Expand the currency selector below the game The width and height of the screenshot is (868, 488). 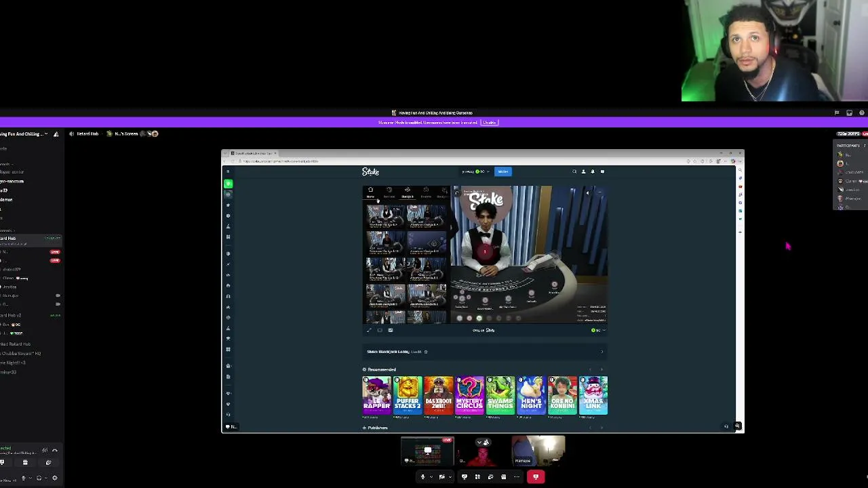point(597,330)
